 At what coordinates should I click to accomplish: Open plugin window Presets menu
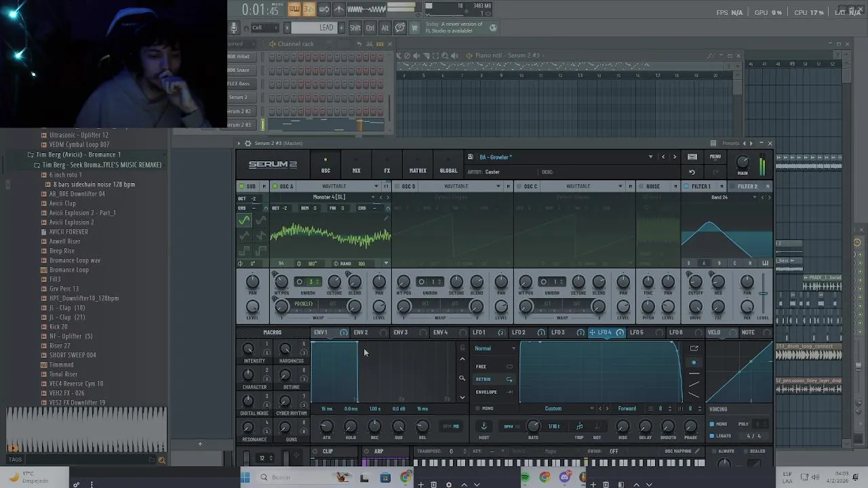click(730, 143)
